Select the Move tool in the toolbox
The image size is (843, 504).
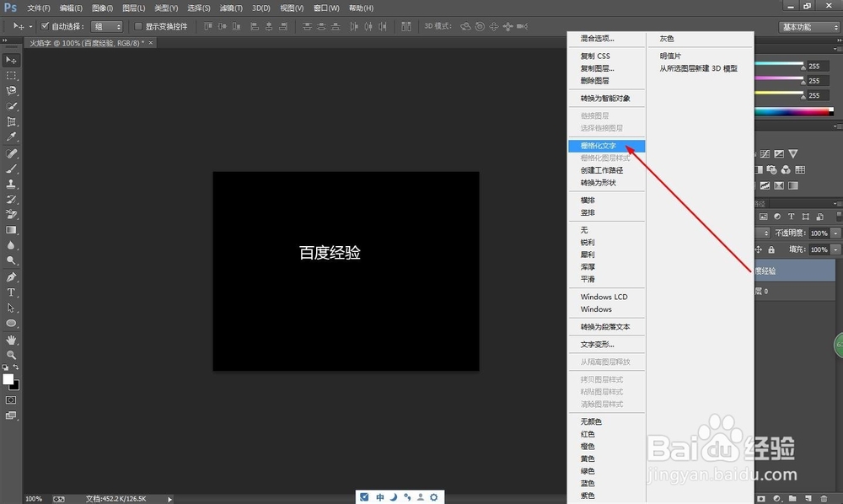click(x=11, y=60)
